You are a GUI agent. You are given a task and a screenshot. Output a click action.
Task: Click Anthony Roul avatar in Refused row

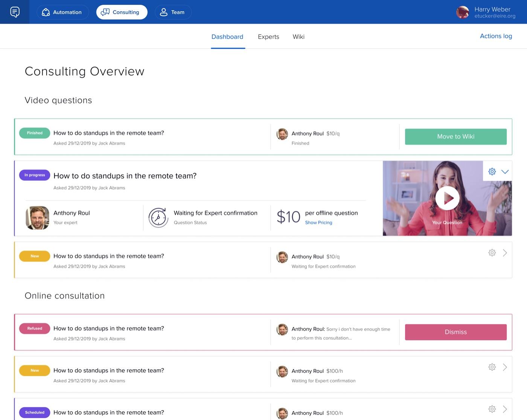(x=282, y=329)
